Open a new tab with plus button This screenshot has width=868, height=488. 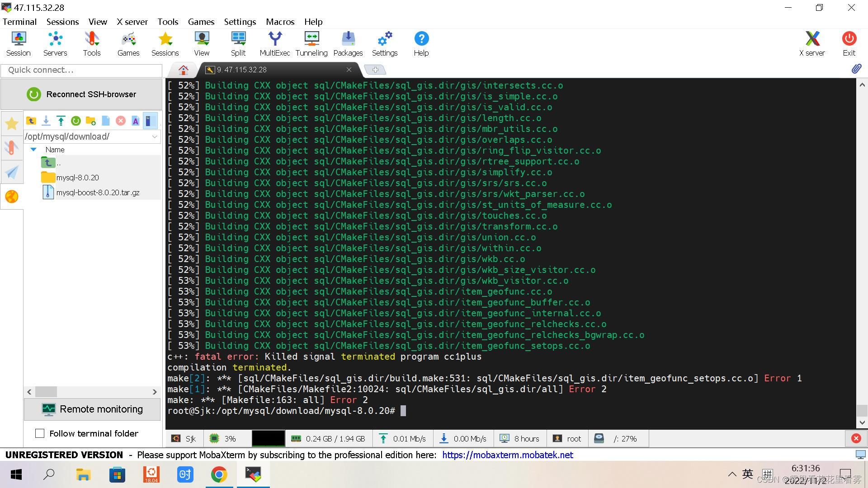375,70
